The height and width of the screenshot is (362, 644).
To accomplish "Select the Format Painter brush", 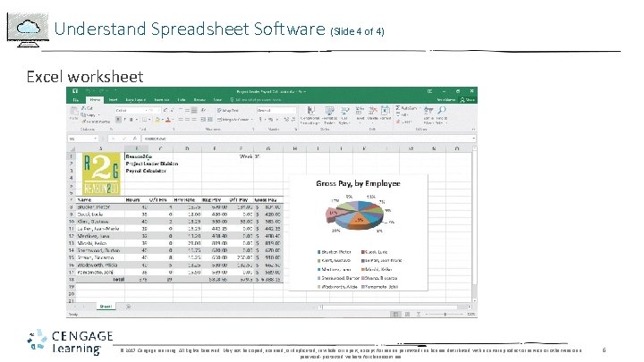I will [96, 122].
